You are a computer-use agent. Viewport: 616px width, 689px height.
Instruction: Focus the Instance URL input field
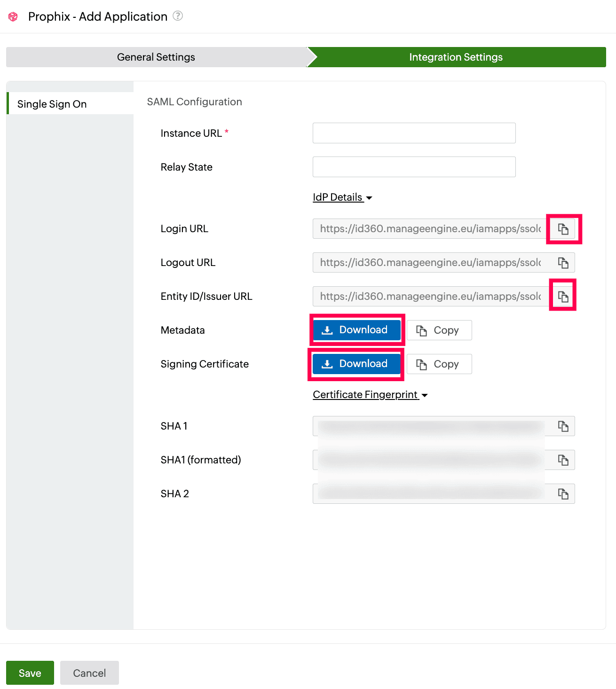[x=414, y=133]
